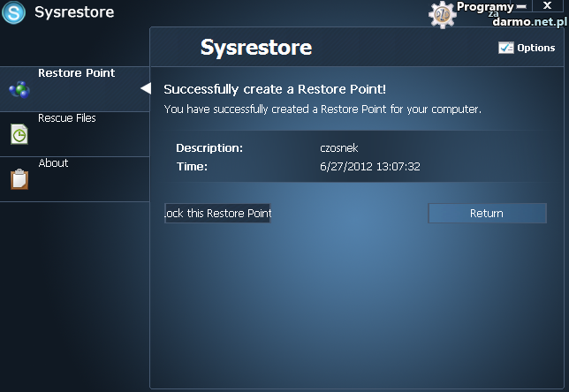Minimize the Sysrestore window
Viewport: 569px width, 392px height.
coord(521,6)
